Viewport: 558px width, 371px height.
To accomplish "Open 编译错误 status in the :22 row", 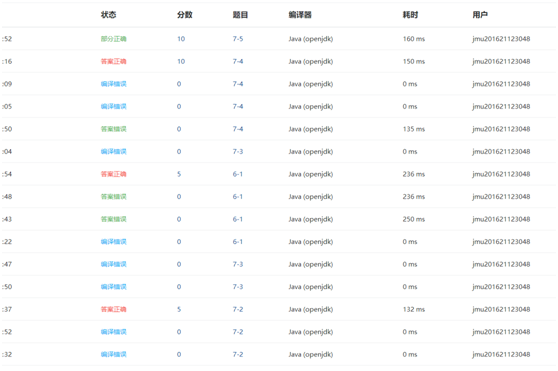I will coord(114,242).
